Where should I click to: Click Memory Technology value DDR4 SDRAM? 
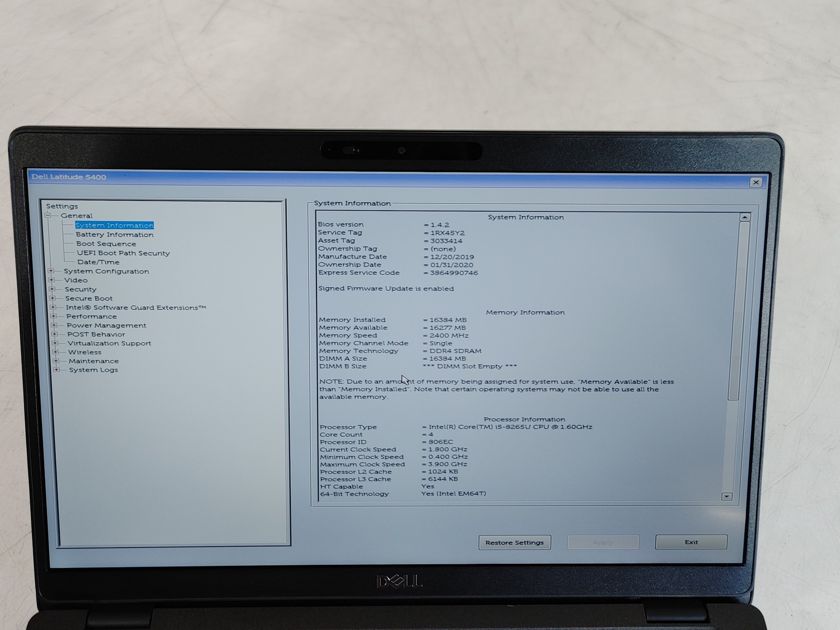click(455, 351)
